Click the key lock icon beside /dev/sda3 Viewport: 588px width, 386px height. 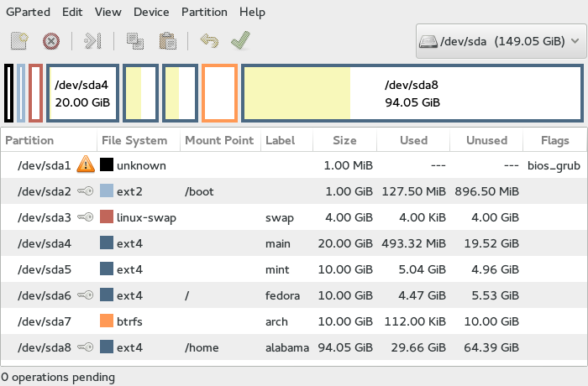click(x=85, y=217)
